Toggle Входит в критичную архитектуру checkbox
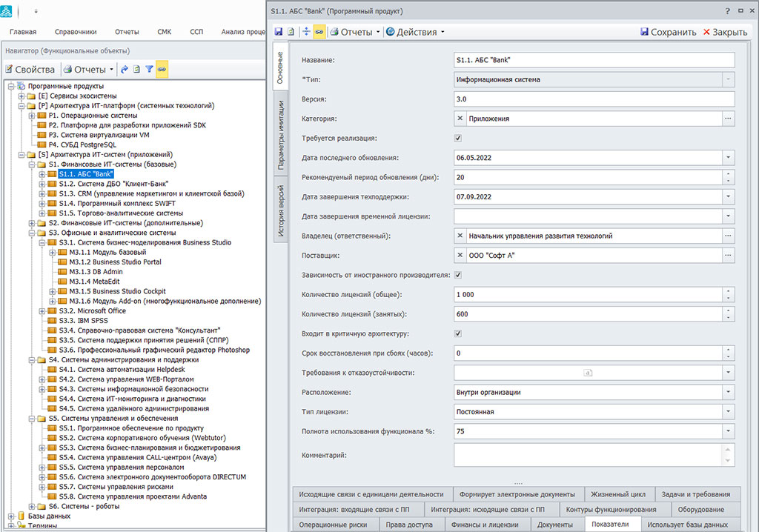759x532 pixels. click(x=458, y=334)
